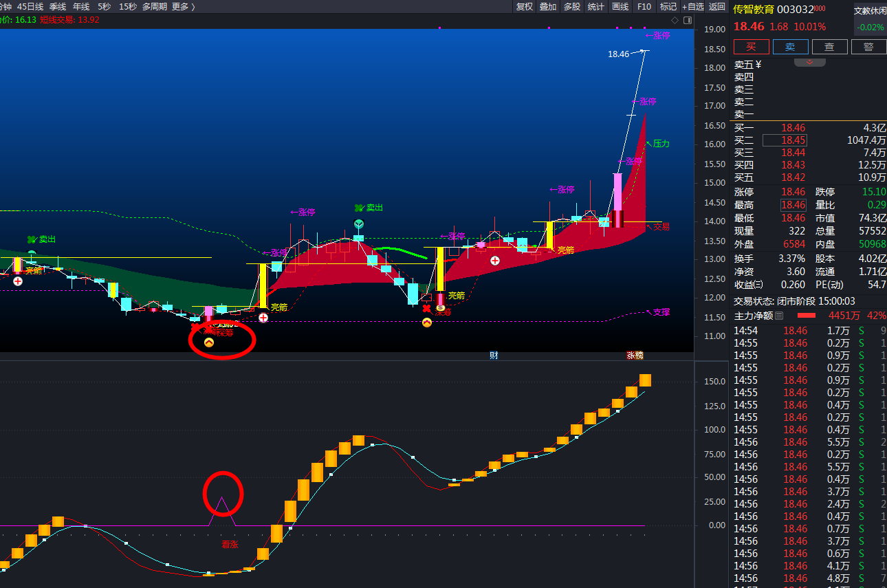
Task: Click the 外盘 value 6584
Action: coord(794,244)
